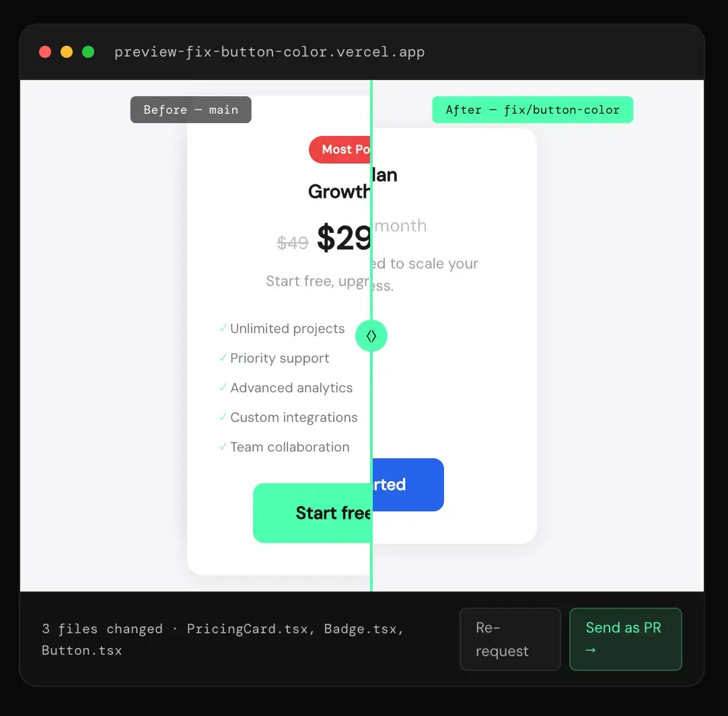This screenshot has height=716, width=728.
Task: Select the Before — main label
Action: point(191,110)
